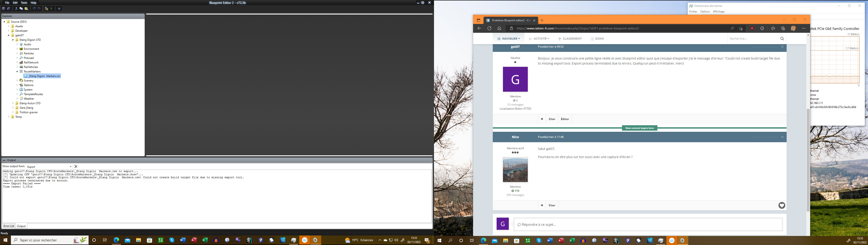Open the Show output from dropdown
The height and width of the screenshot is (245, 868).
pyautogui.click(x=50, y=166)
